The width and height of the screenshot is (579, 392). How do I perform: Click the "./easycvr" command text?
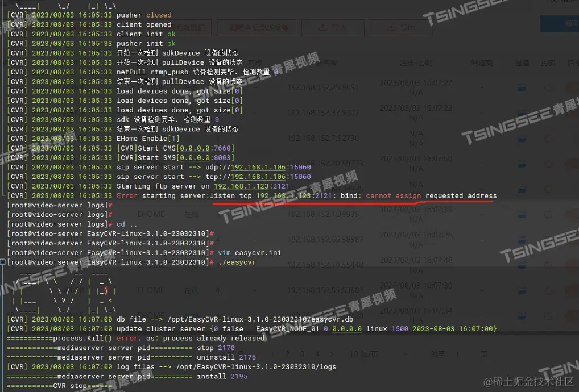pos(237,262)
